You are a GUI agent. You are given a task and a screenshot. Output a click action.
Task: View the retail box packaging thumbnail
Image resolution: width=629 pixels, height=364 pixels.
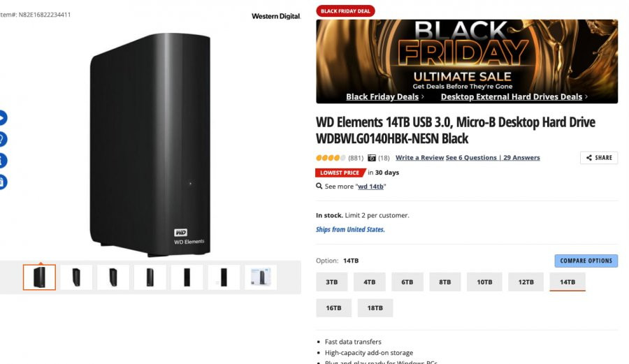point(261,277)
